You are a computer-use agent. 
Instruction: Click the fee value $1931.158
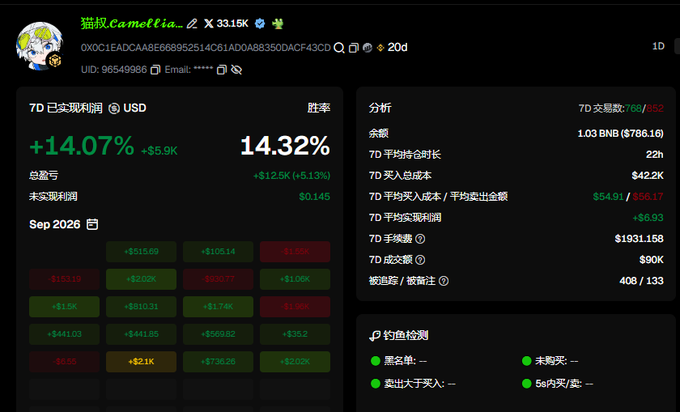[639, 239]
